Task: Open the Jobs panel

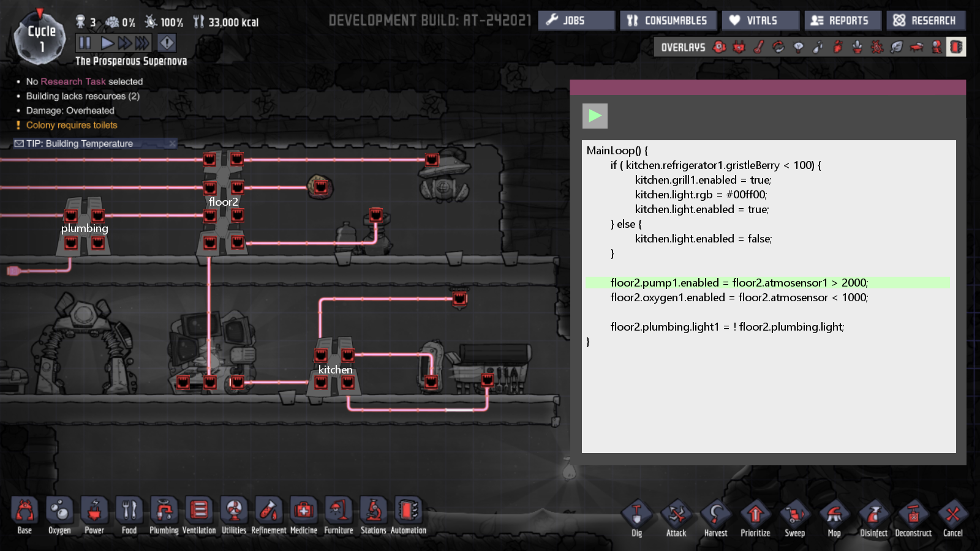Action: [576, 20]
